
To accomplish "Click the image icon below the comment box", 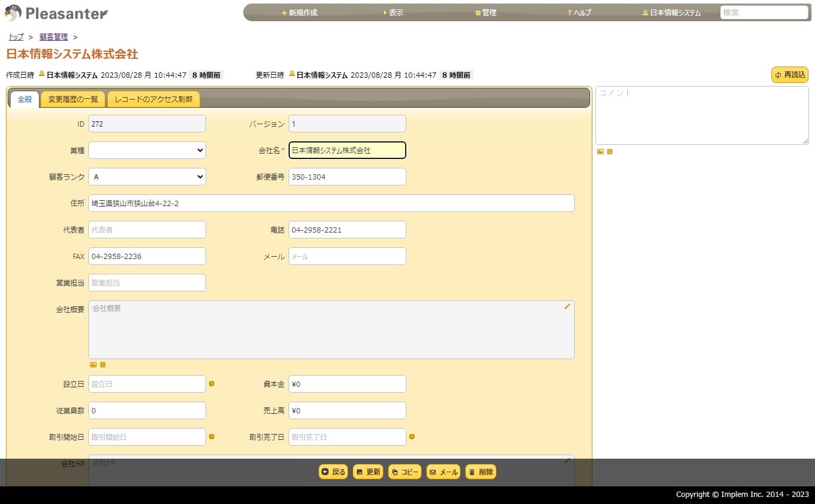I will 600,152.
